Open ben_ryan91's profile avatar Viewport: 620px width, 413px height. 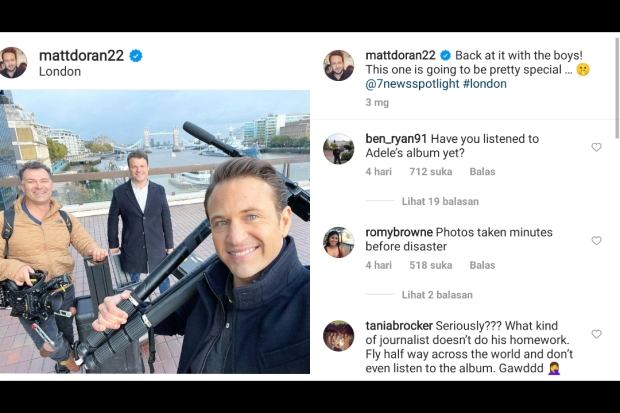(338, 149)
